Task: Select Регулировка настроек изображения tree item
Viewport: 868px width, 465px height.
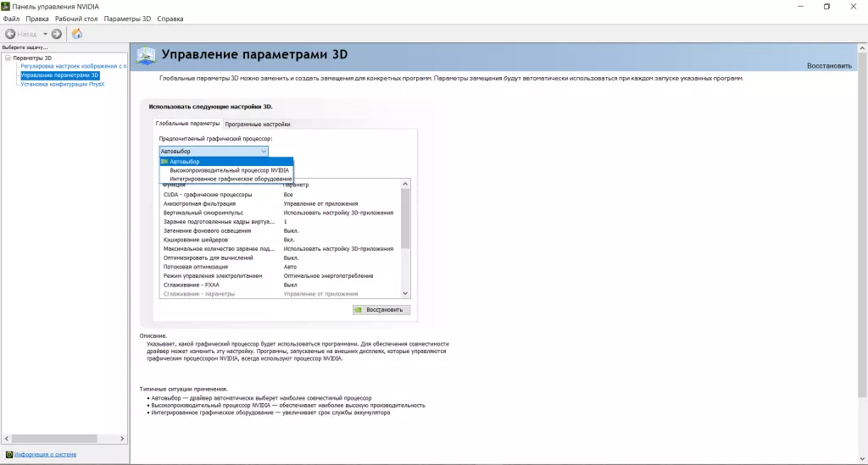Action: (x=74, y=66)
